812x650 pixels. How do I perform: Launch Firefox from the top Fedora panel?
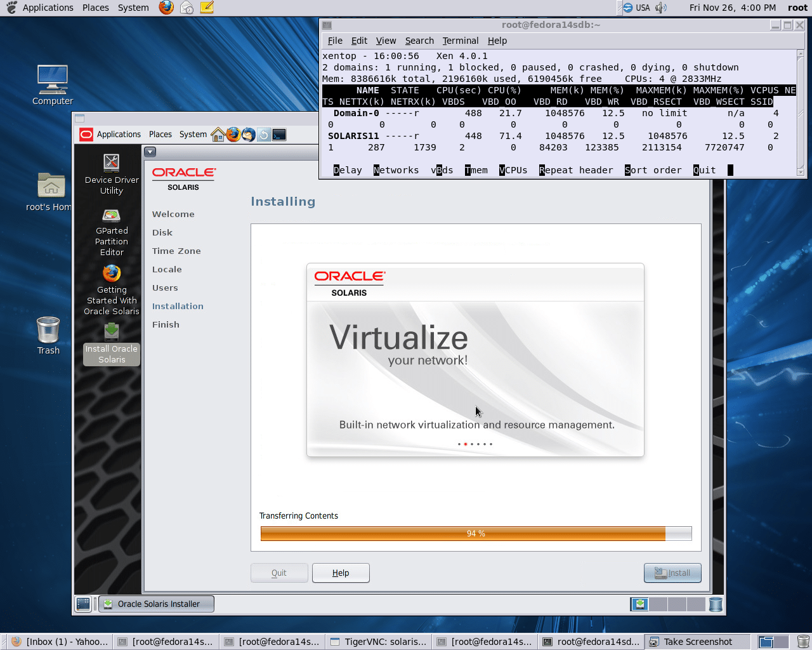[166, 8]
